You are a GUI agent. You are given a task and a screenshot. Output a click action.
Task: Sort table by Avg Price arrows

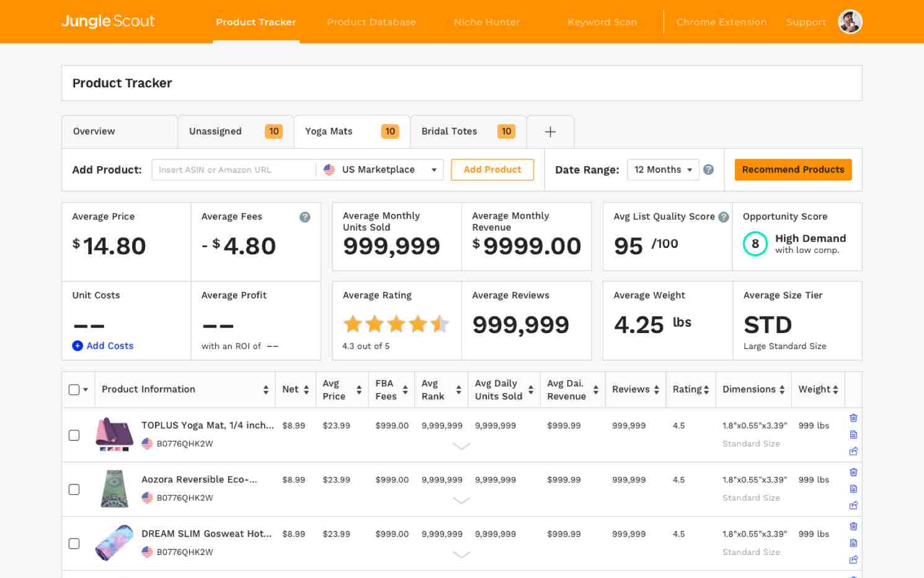click(x=358, y=389)
